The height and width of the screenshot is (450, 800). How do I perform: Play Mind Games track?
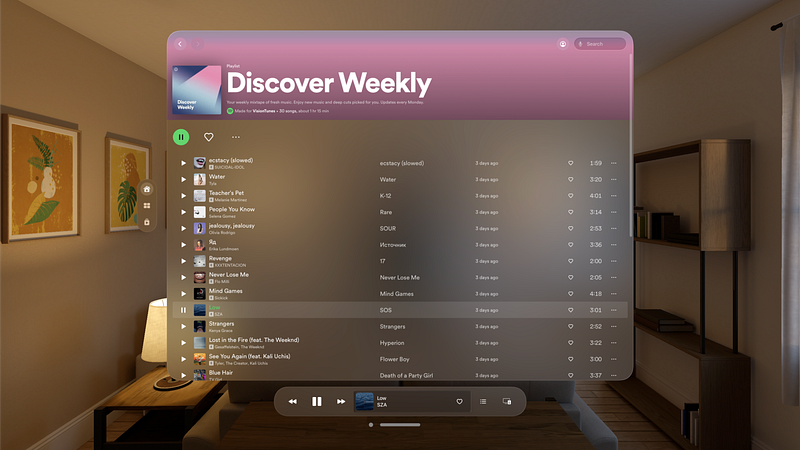(183, 294)
